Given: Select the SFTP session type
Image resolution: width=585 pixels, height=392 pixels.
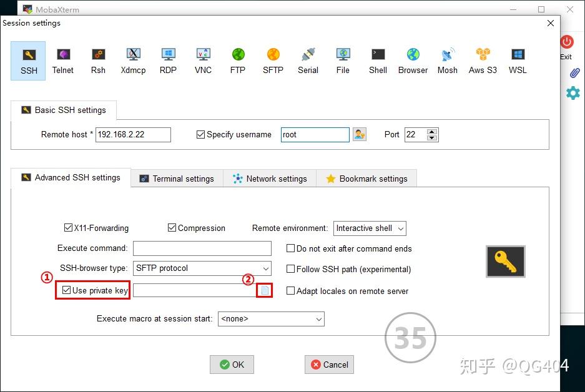Looking at the screenshot, I should (273, 60).
